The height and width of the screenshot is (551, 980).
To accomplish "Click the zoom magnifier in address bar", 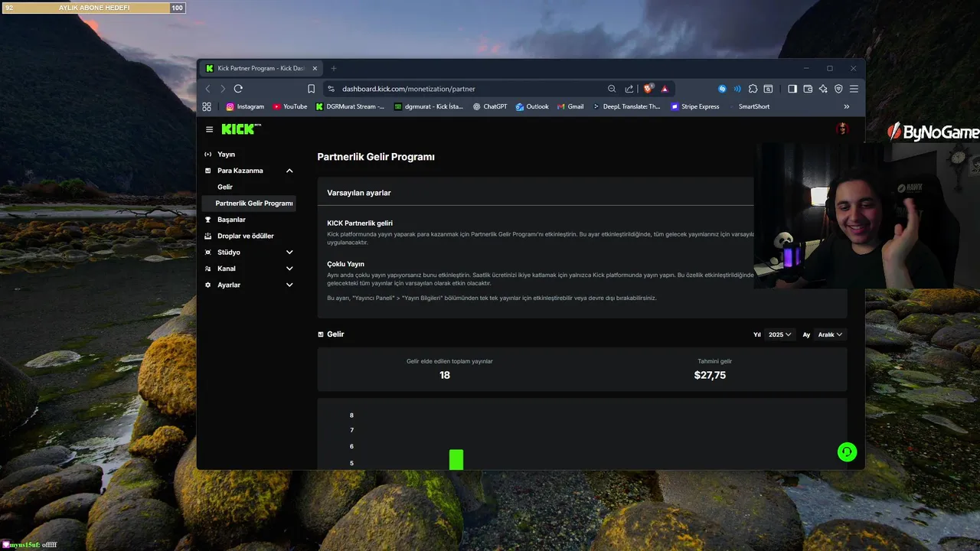I will 612,89.
